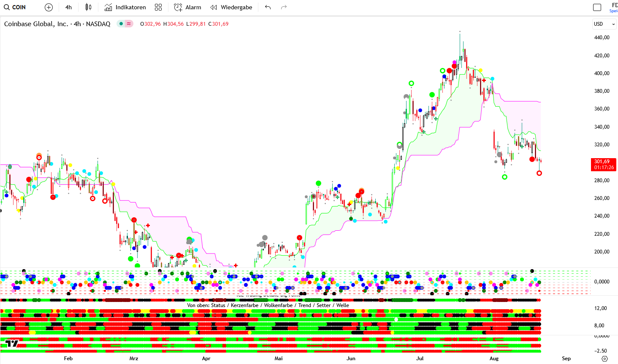Open the 4h timeframe selector
Viewport: 618px width, 364px height.
(68, 7)
